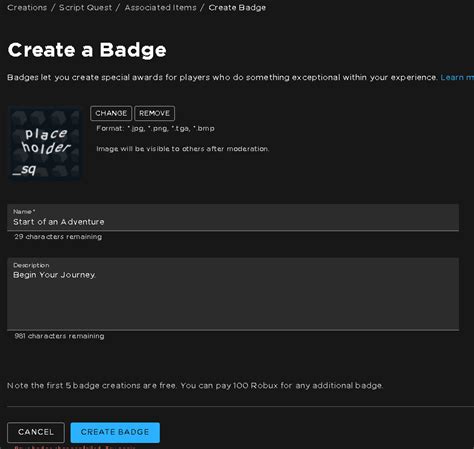Open the Creations breadcrumb link
474x449 pixels.
27,8
